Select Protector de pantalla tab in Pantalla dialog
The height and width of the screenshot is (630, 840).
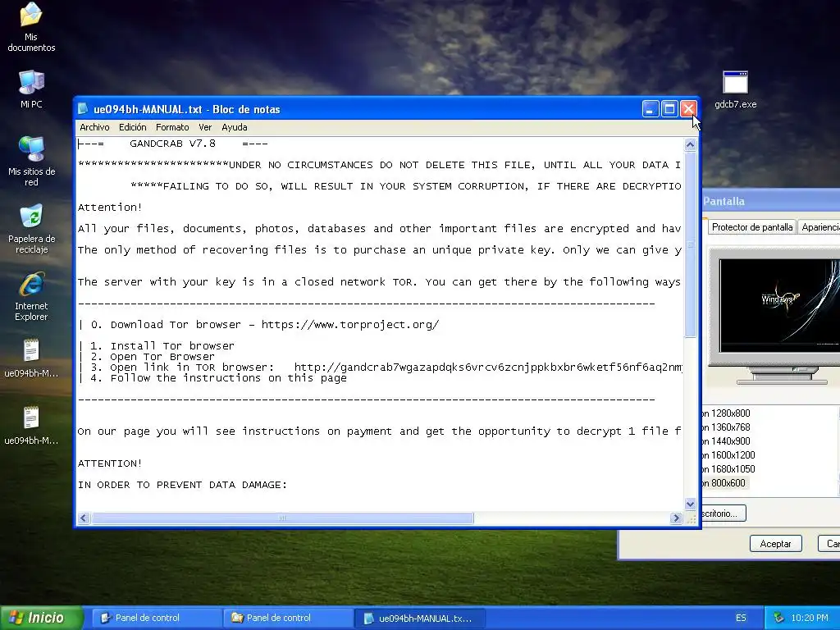751,227
